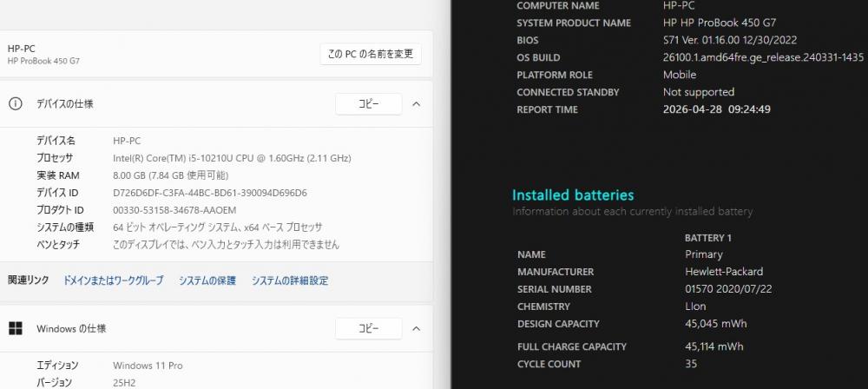The image size is (868, 389).
Task: Select OS build 26100.1 value
Action: (763, 57)
